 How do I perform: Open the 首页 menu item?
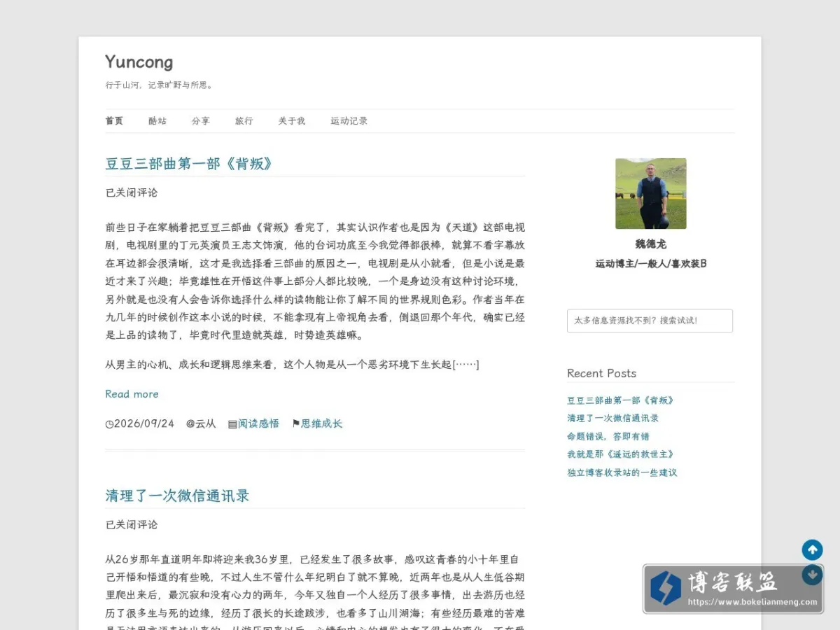pos(114,121)
